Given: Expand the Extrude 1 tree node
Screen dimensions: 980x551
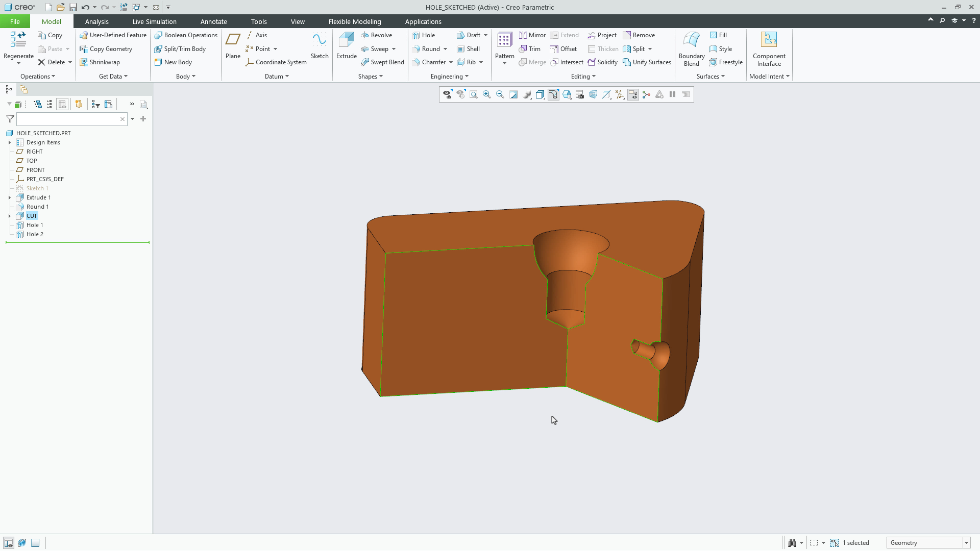Looking at the screenshot, I should click(x=10, y=197).
